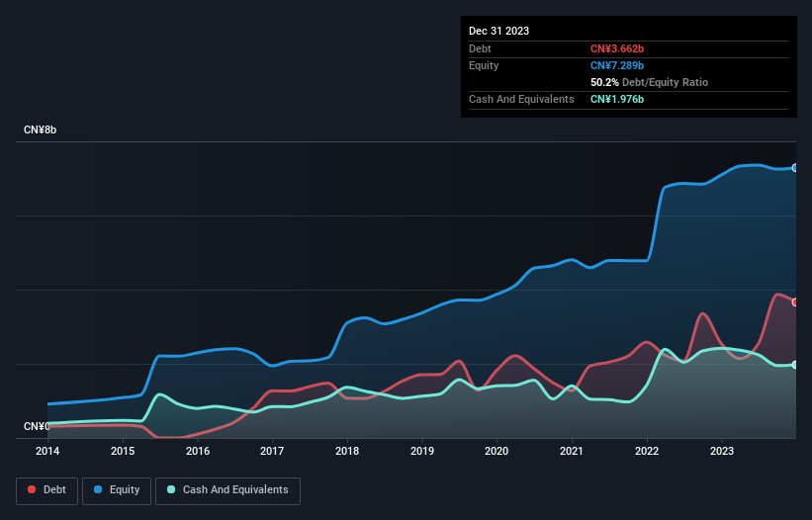Screen dimensions: 812x520
Task: Click the CN¥3.662b debt value
Action: pyautogui.click(x=617, y=48)
